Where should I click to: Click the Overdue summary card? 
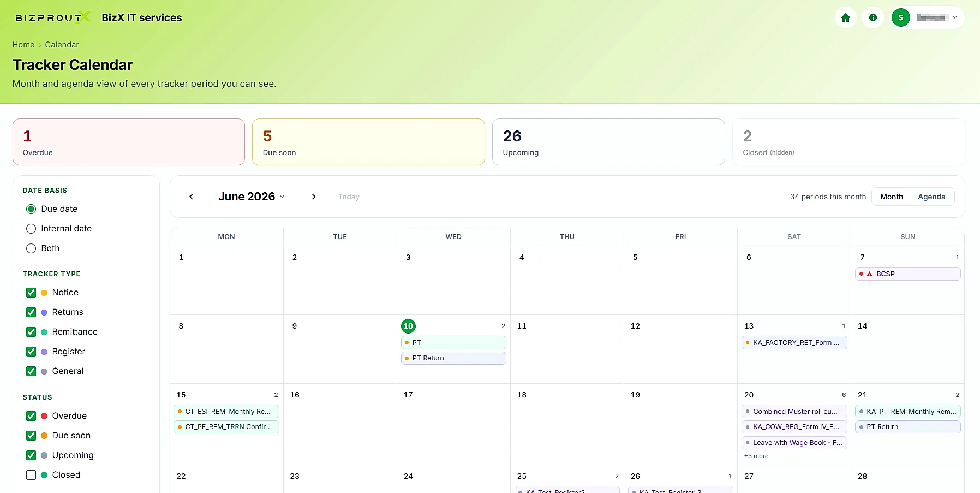[x=129, y=142]
